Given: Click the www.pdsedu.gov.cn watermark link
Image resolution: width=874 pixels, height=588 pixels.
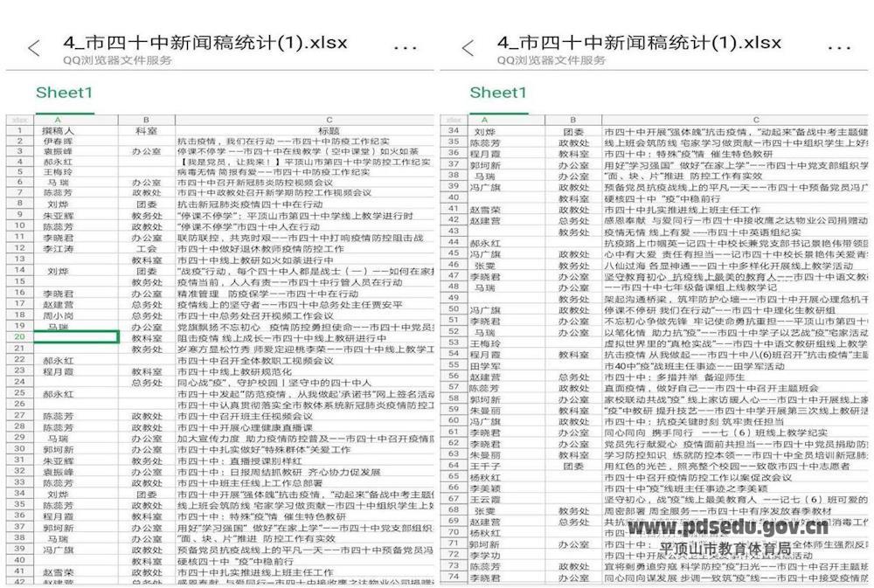Looking at the screenshot, I should tap(727, 528).
